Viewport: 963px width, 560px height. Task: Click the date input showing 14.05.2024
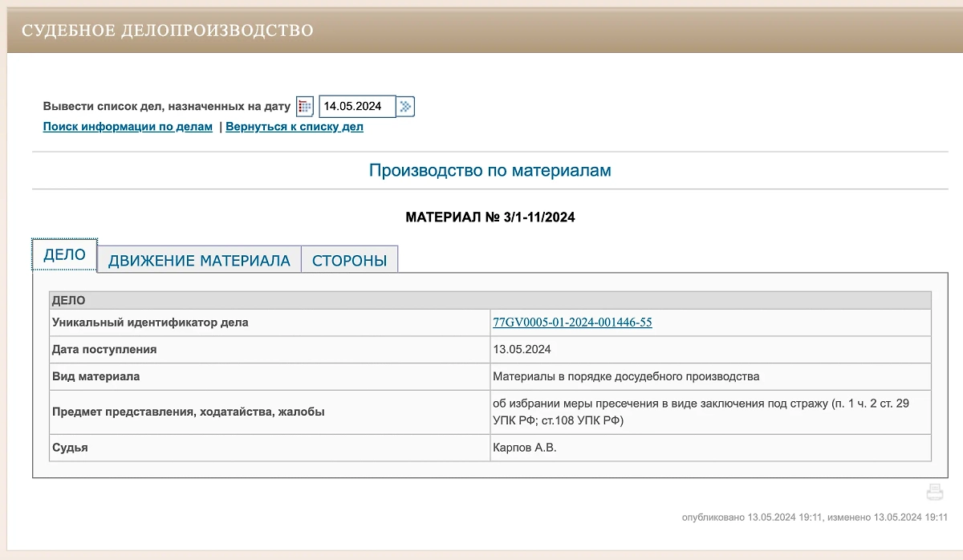coord(358,106)
